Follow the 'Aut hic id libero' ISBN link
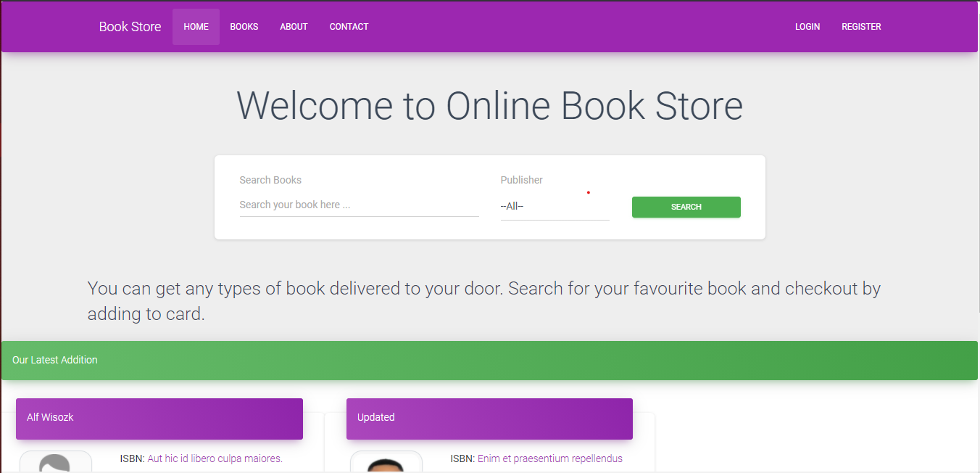The image size is (980, 473). pyautogui.click(x=215, y=458)
